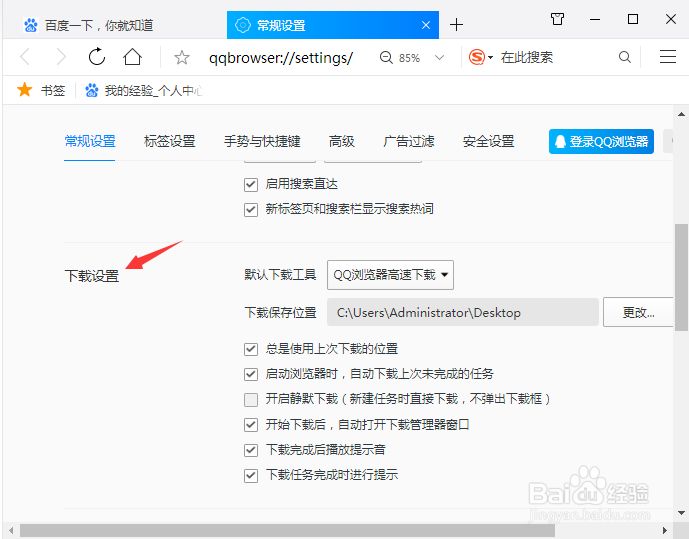
Task: Click the horizontal scrollbar thumb
Action: (287, 531)
